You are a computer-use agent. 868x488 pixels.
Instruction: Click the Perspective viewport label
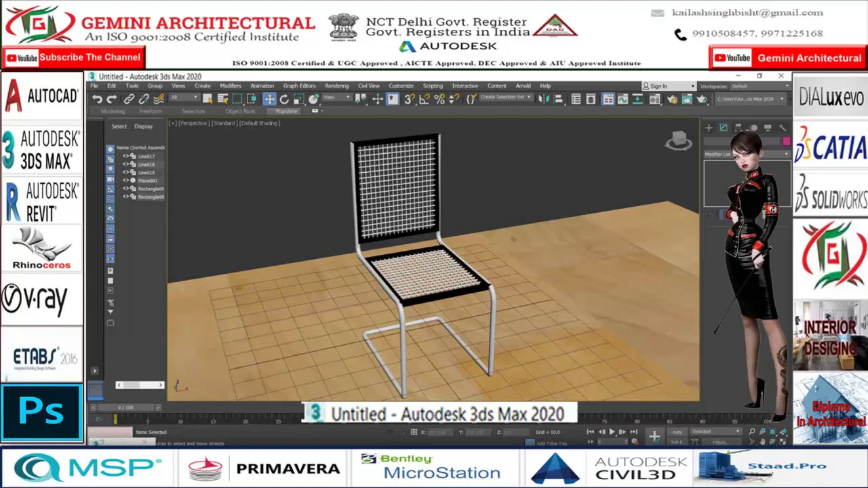[194, 123]
